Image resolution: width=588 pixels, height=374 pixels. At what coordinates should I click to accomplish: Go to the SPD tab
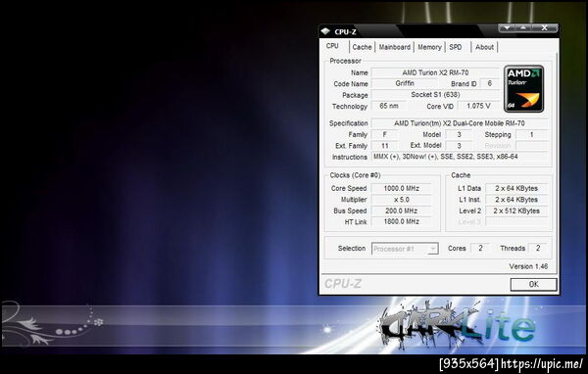(456, 47)
